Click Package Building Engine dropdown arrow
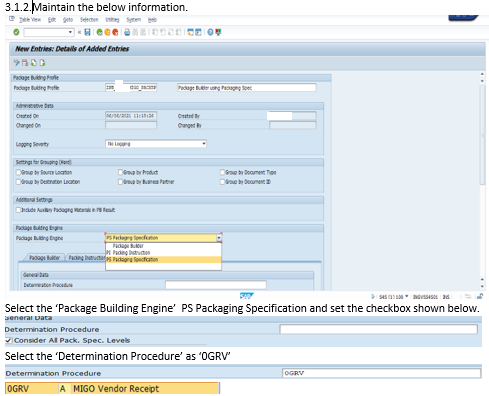This screenshot has height=396, width=489. (219, 238)
